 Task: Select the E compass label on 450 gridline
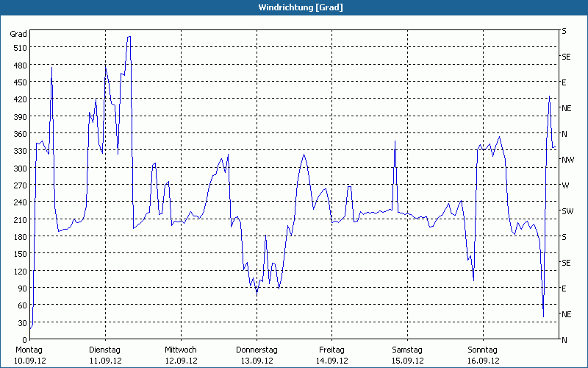point(564,82)
